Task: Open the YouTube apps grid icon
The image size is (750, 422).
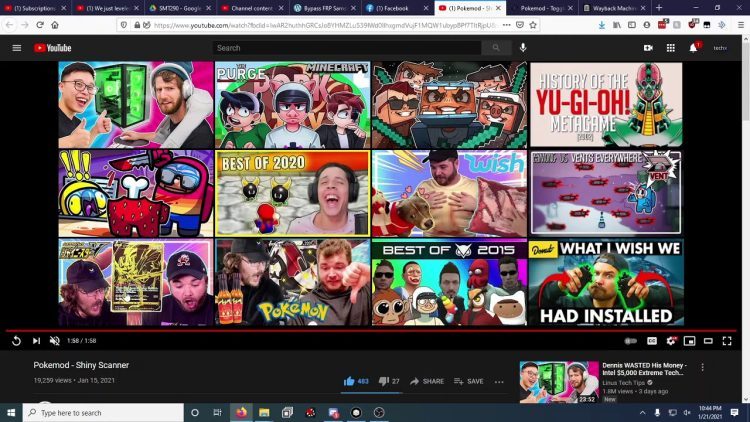Action: (671, 48)
